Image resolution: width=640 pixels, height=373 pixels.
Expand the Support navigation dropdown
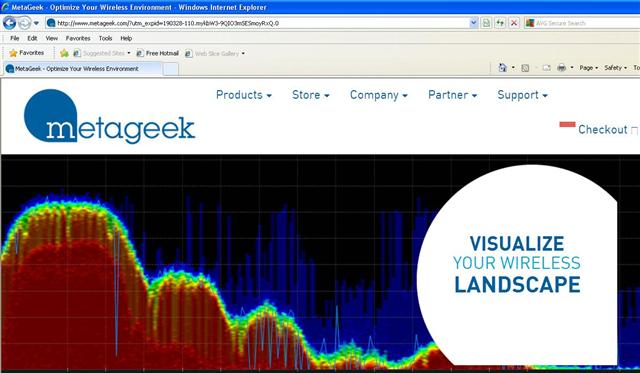click(x=522, y=95)
